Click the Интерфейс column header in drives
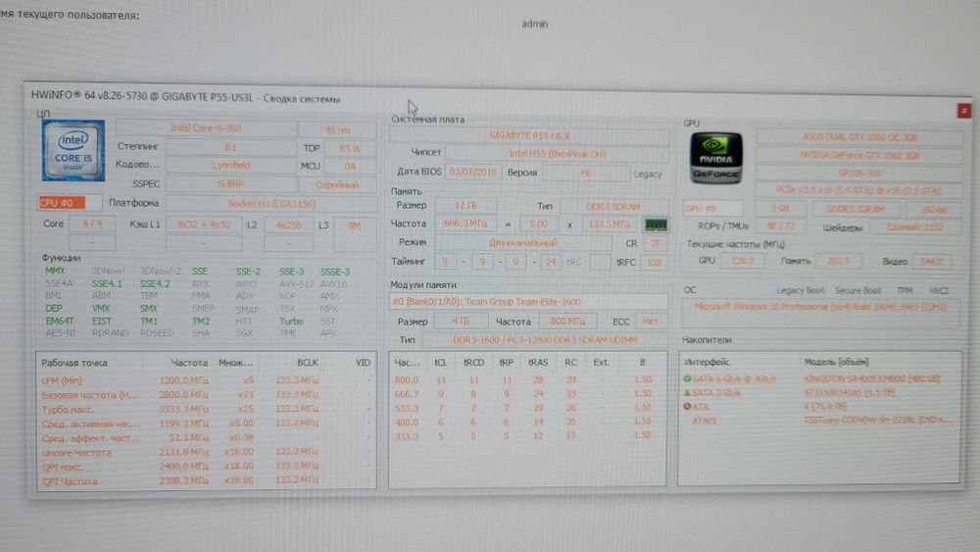980x552 pixels. [x=707, y=362]
